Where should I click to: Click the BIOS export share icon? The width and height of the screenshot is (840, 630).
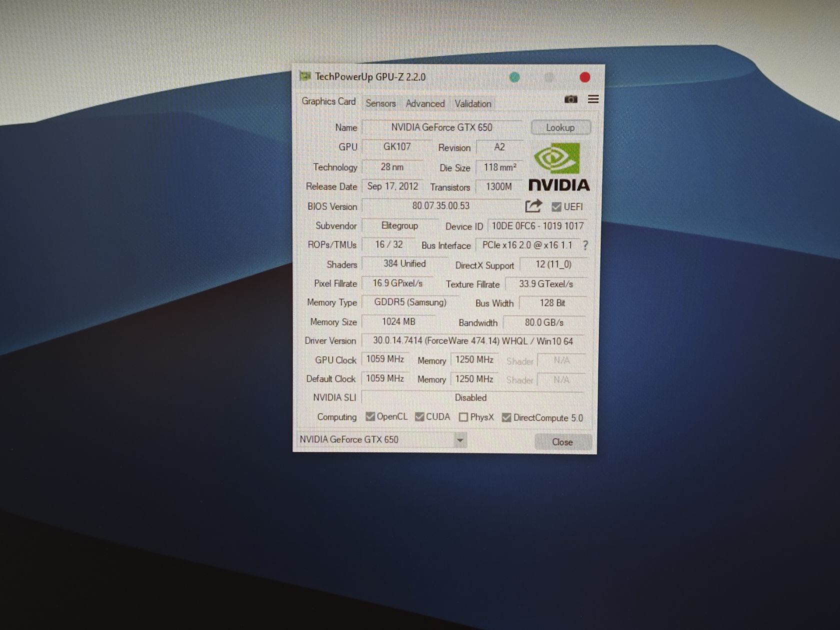click(533, 206)
